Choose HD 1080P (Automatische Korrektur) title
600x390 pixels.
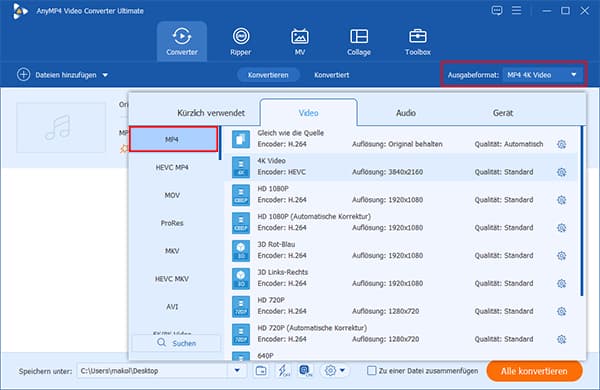[x=314, y=217]
